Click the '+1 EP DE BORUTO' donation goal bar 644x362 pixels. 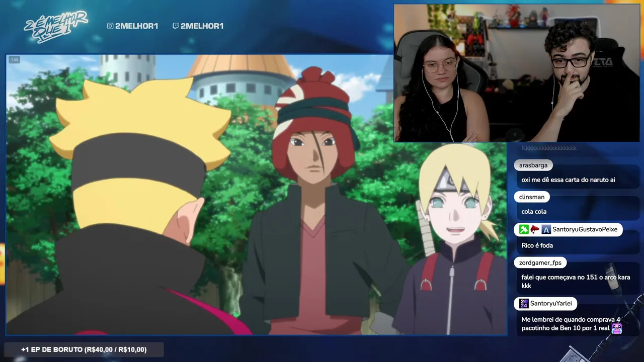(x=84, y=349)
